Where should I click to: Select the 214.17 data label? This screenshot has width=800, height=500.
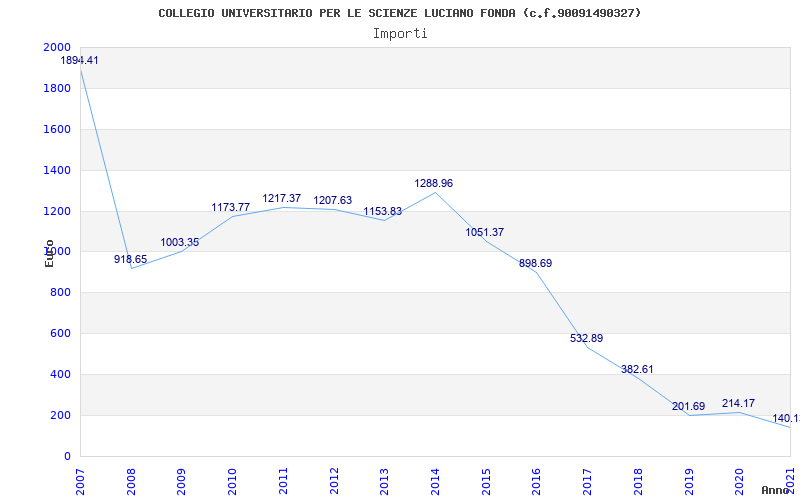[x=738, y=403]
